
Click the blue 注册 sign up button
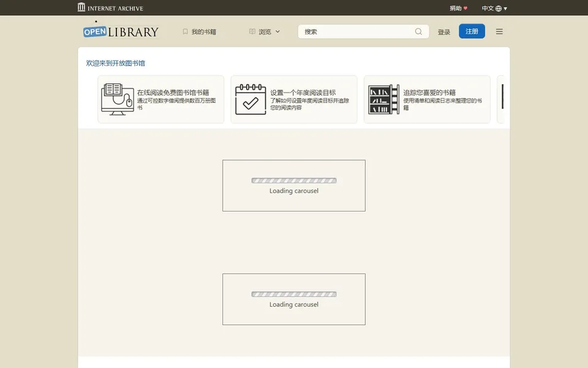pos(472,31)
